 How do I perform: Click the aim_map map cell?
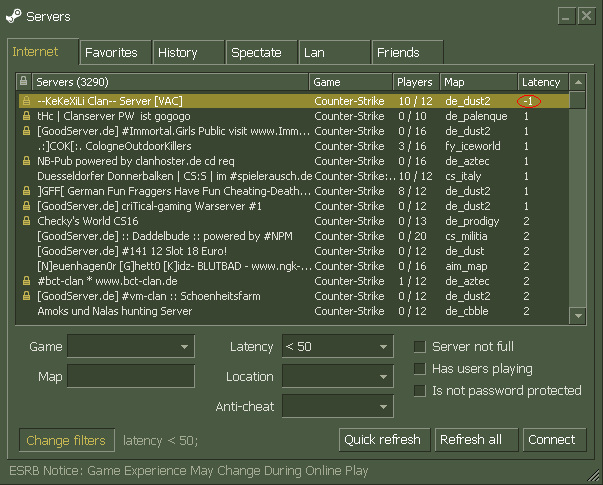pos(466,266)
